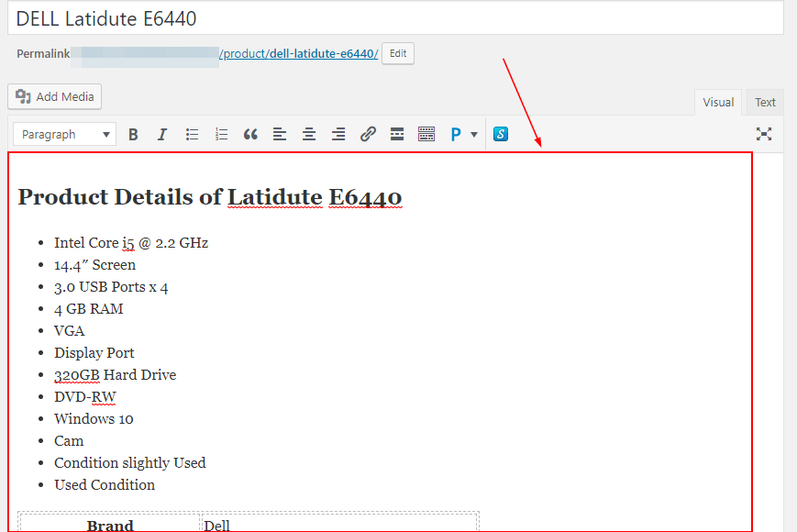The width and height of the screenshot is (797, 532).
Task: Click the list item Display Port
Action: click(x=94, y=353)
